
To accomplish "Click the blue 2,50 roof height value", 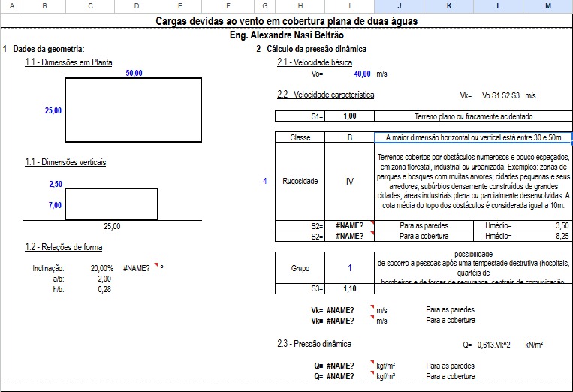I will point(56,184).
